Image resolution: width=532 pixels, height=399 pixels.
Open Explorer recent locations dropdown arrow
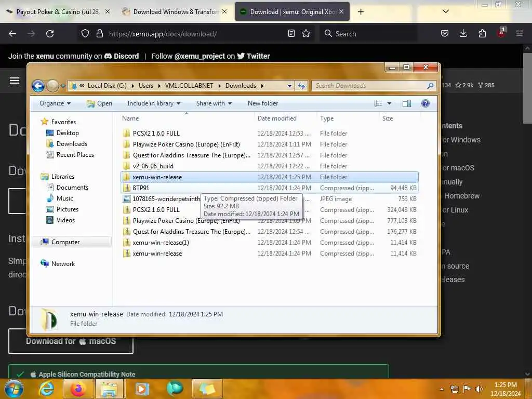(63, 86)
